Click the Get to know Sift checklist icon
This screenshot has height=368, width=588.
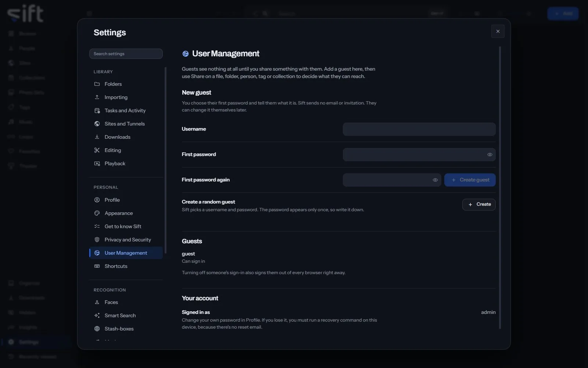97,226
